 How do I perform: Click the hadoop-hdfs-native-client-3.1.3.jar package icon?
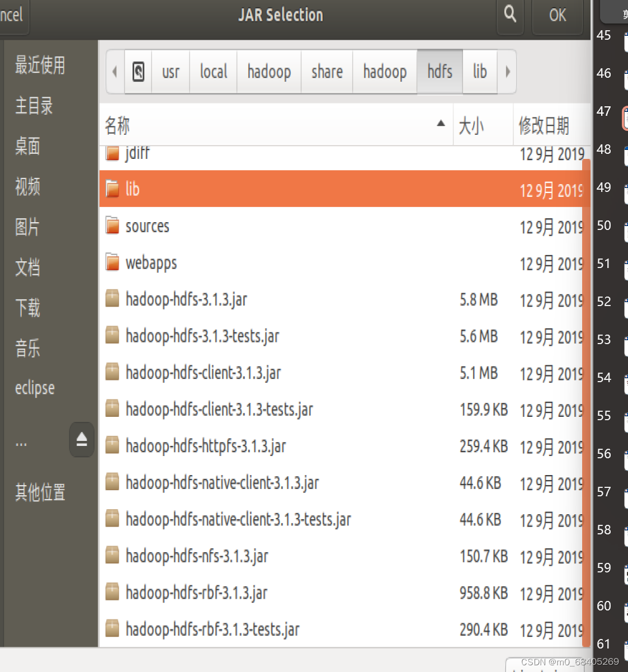tap(112, 482)
